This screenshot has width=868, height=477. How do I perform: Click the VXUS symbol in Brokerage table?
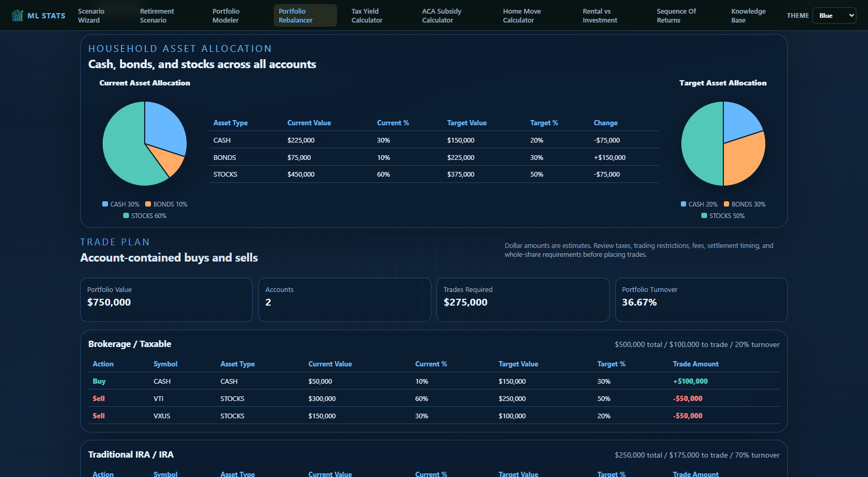point(162,416)
